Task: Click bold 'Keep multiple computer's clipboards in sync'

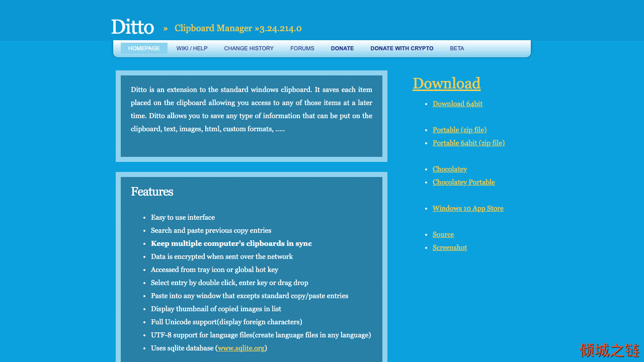Action: (x=231, y=243)
